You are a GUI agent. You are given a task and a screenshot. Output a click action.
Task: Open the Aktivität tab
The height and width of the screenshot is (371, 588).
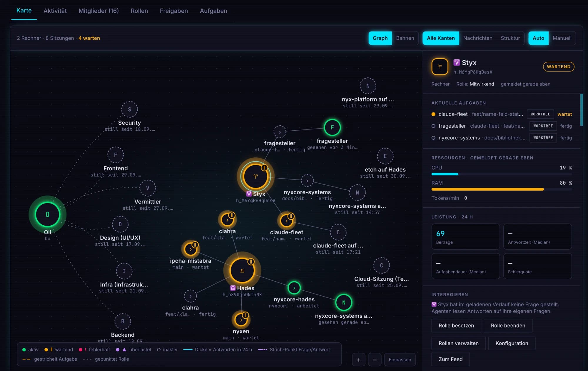coord(55,11)
